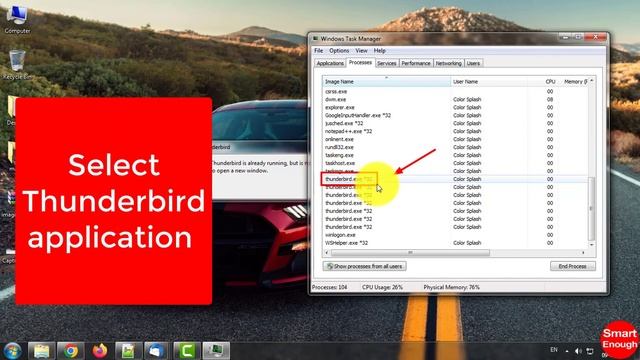Switch to the Users tab
The image size is (640, 360).
473,63
